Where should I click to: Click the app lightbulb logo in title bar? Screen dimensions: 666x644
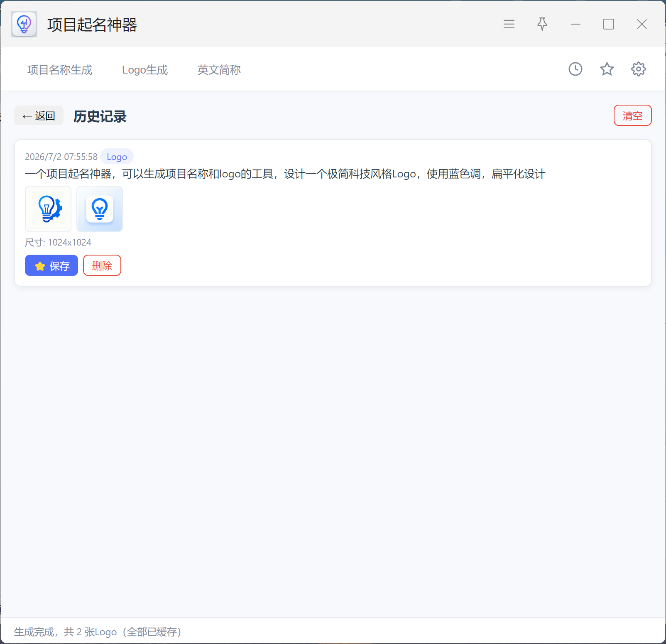click(x=24, y=24)
